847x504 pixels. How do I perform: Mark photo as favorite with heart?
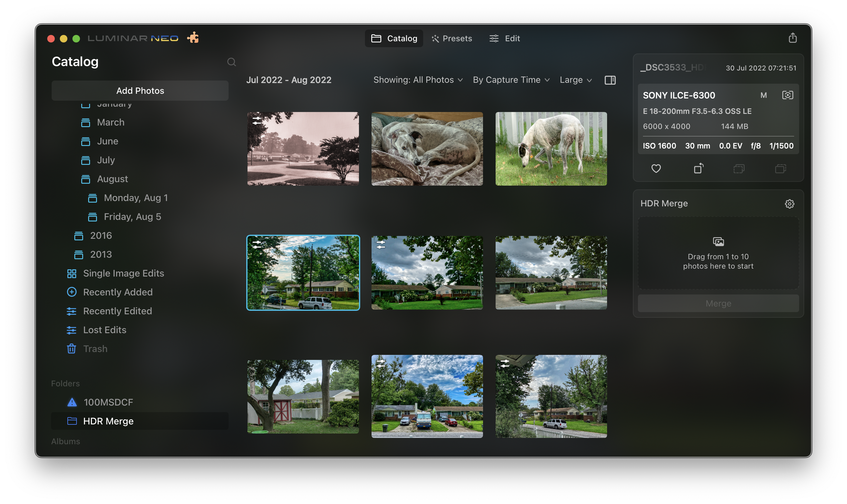(x=656, y=168)
